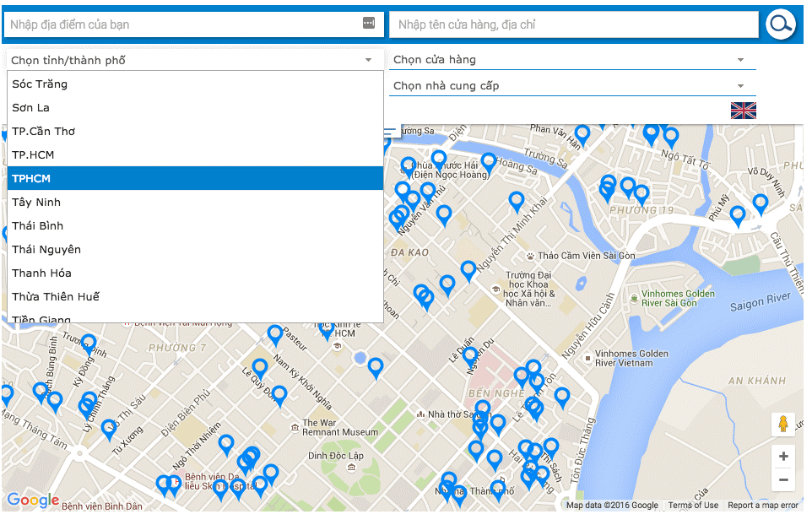Image resolution: width=812 pixels, height=525 pixels.
Task: Zoom out the map with minus button
Action: 783,480
